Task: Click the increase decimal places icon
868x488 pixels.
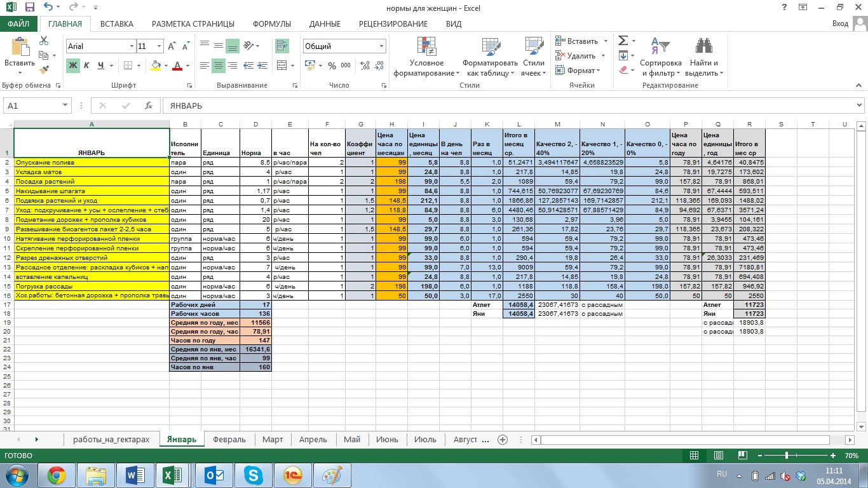Action: pos(365,65)
